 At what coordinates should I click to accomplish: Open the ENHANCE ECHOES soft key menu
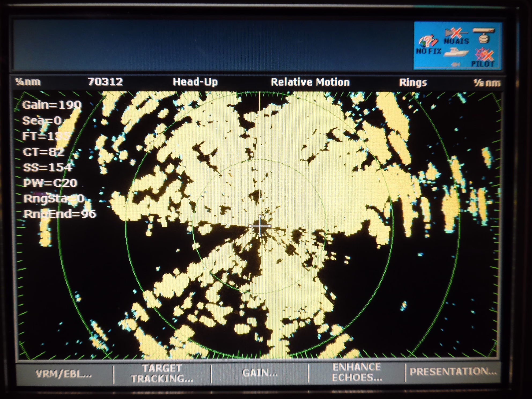click(357, 372)
